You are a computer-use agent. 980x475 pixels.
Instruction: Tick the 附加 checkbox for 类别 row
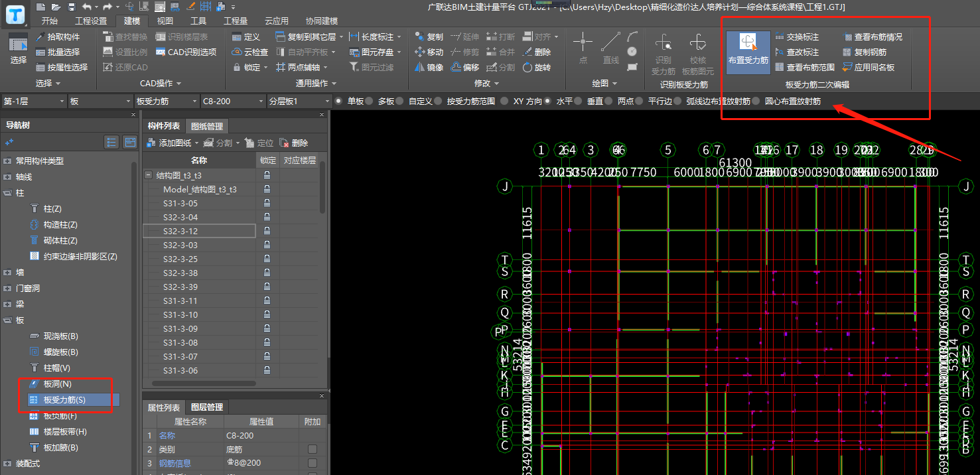[313, 449]
